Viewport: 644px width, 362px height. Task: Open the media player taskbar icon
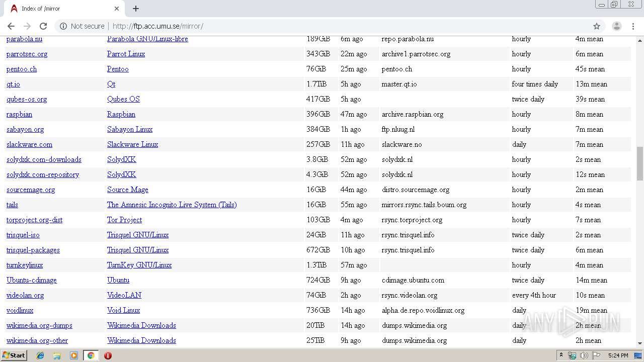point(74,355)
